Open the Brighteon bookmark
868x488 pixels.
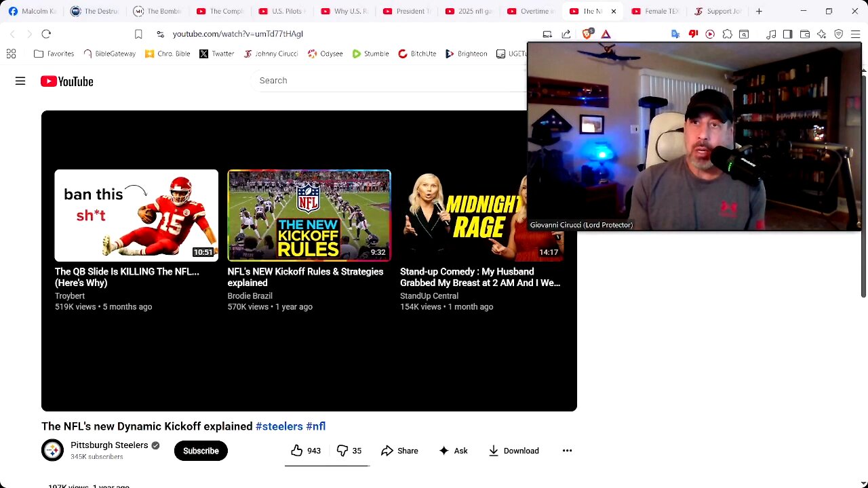pyautogui.click(x=466, y=54)
